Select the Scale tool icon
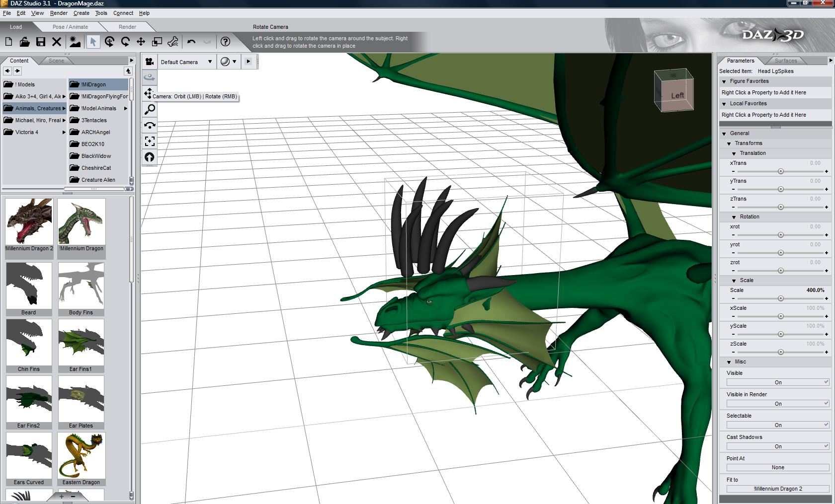Screen dimensions: 835x504 coord(157,42)
